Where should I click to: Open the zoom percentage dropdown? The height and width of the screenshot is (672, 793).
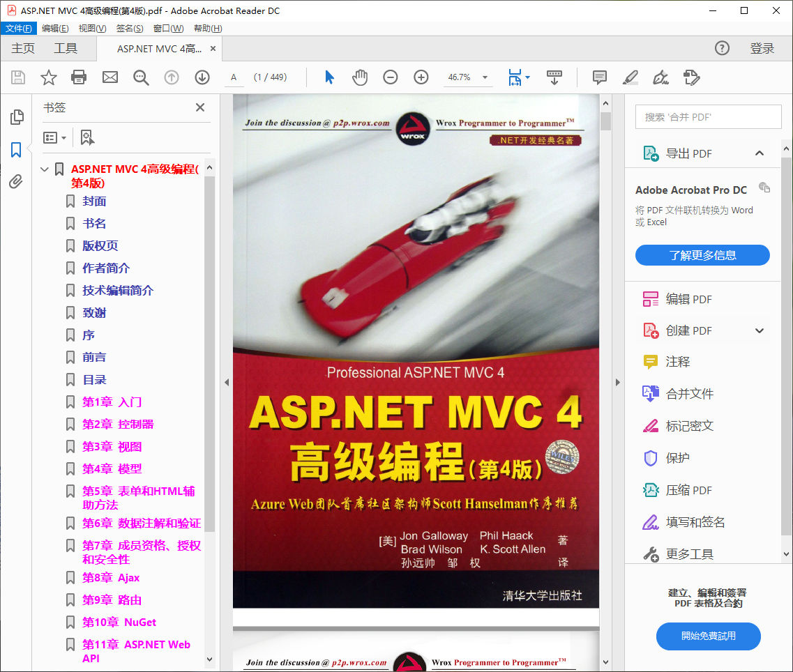[485, 77]
